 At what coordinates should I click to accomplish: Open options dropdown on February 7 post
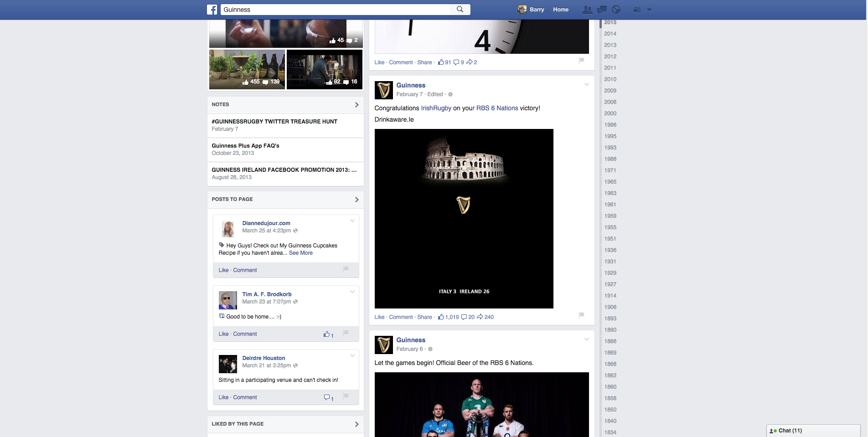(x=587, y=84)
